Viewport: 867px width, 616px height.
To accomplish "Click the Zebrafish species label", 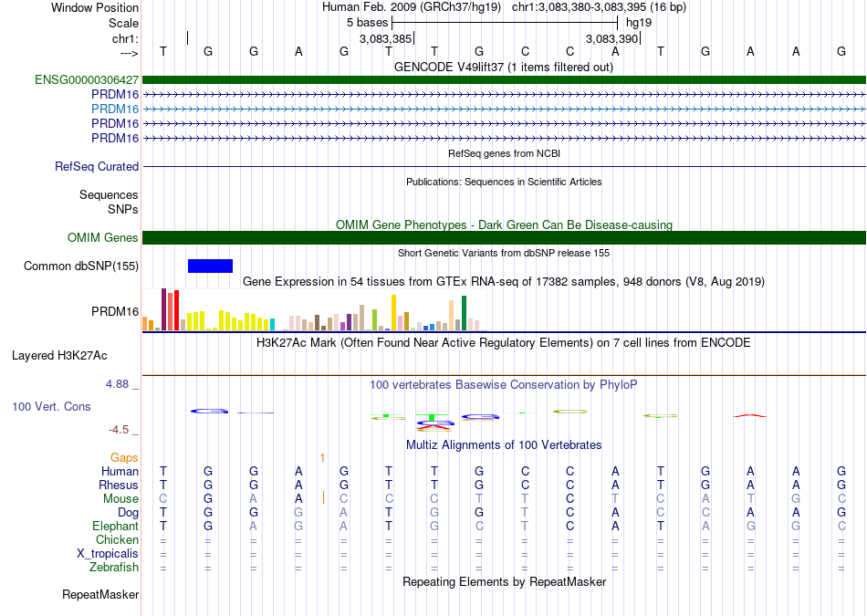I will point(114,568).
